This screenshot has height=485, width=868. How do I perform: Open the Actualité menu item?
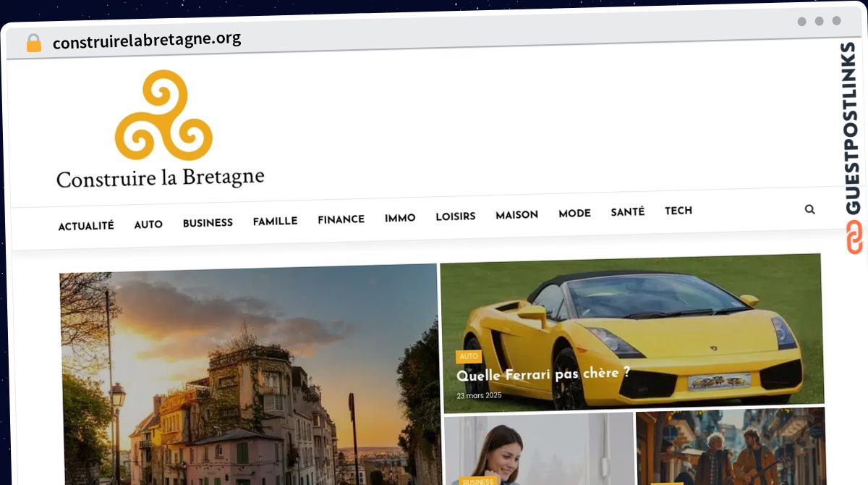point(86,226)
